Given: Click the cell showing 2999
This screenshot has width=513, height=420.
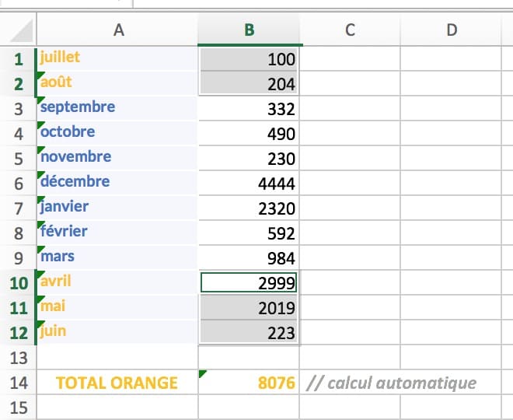Looking at the screenshot, I should 250,283.
